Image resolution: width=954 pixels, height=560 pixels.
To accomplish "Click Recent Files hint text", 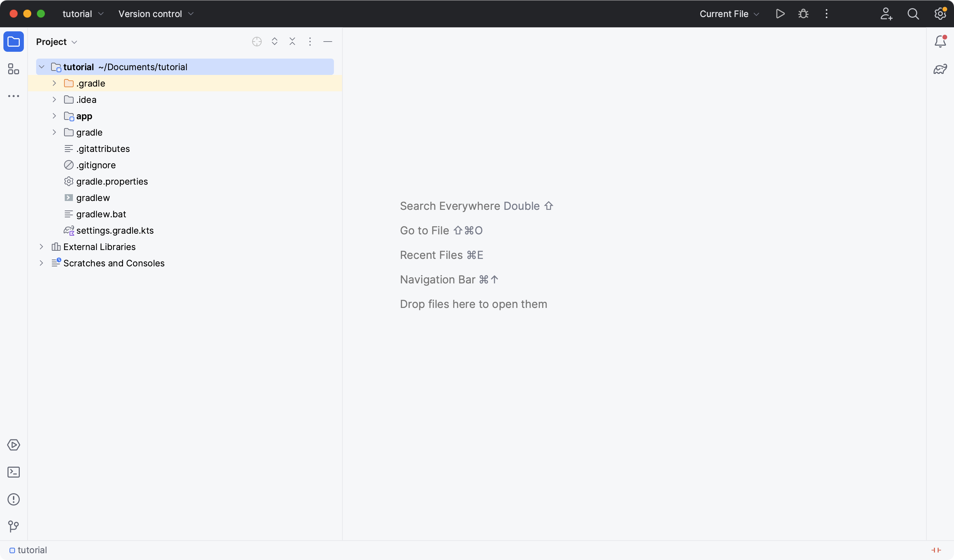I will coord(442,255).
